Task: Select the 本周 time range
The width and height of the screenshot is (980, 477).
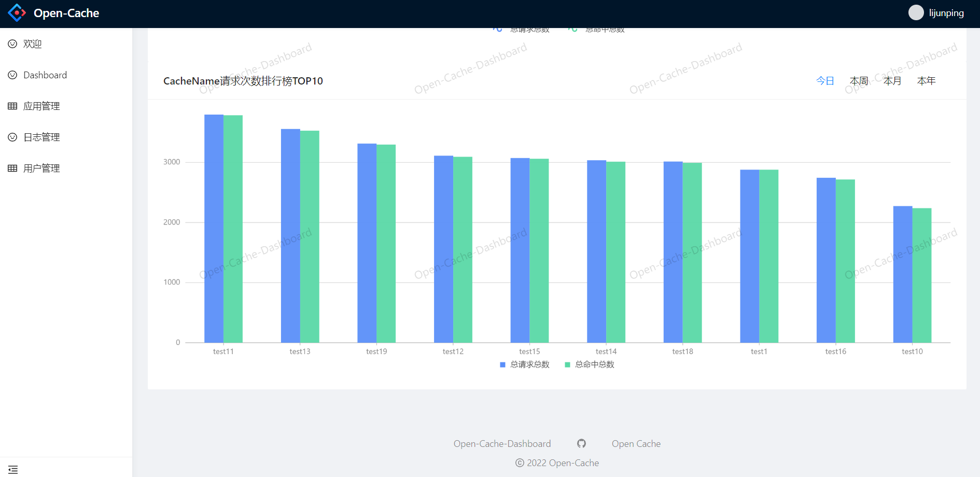Action: coord(859,81)
